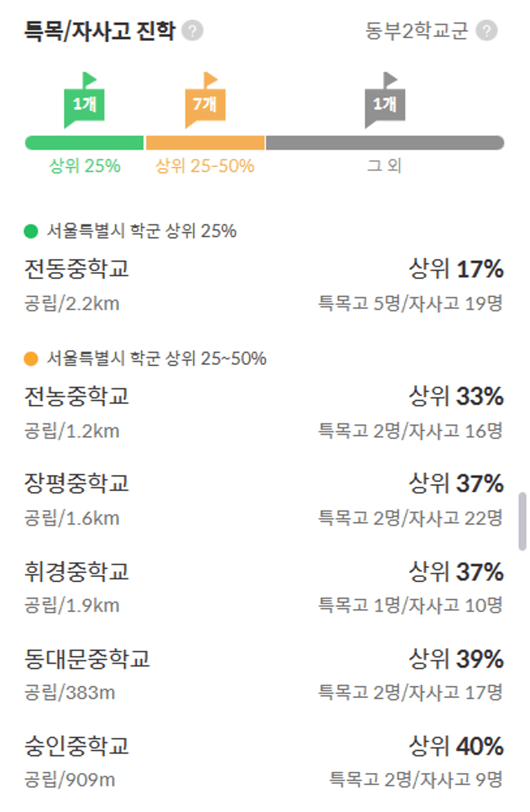Viewport: 530px width, 812px height.
Task: Open 휘경중학교 school entry
Action: (x=263, y=587)
